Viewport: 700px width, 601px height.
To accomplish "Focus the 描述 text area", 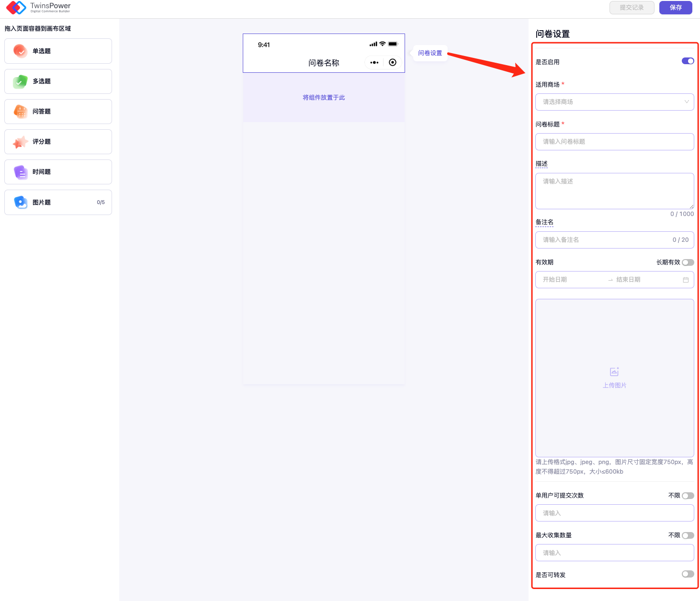I will [614, 191].
